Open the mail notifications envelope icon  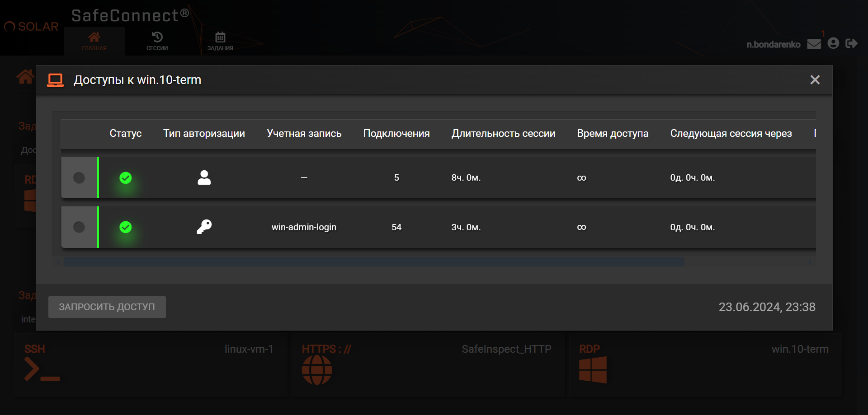click(x=814, y=44)
